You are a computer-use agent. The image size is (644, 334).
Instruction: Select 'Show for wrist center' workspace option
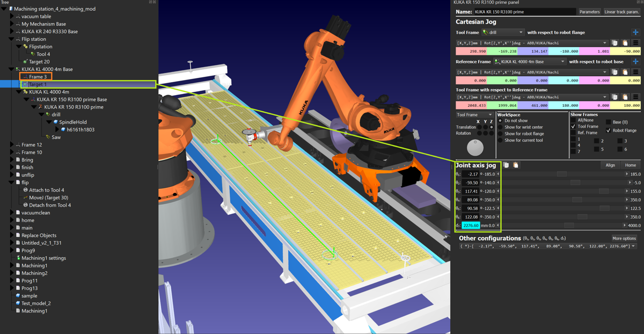(x=500, y=127)
